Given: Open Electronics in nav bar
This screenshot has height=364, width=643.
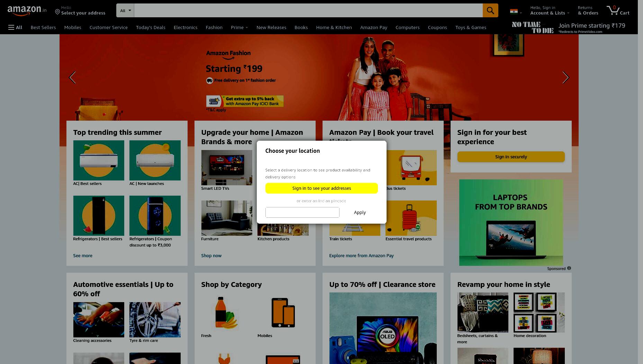Looking at the screenshot, I should pyautogui.click(x=185, y=27).
